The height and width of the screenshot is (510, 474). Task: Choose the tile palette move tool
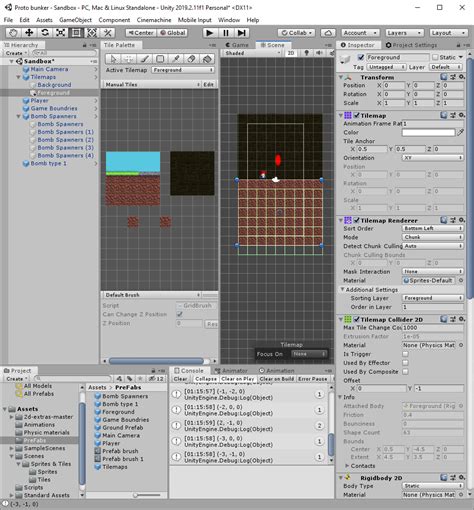(x=129, y=59)
